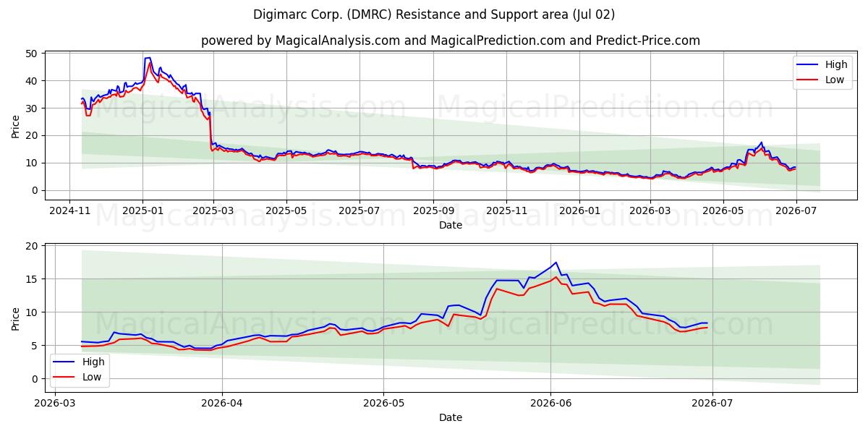This screenshot has height=434, width=868.
Task: Click the subtitle 'powered by MagicalAnalysis.com and MagicalPrediction.com and Predict-Price.com'
Action: tap(451, 41)
